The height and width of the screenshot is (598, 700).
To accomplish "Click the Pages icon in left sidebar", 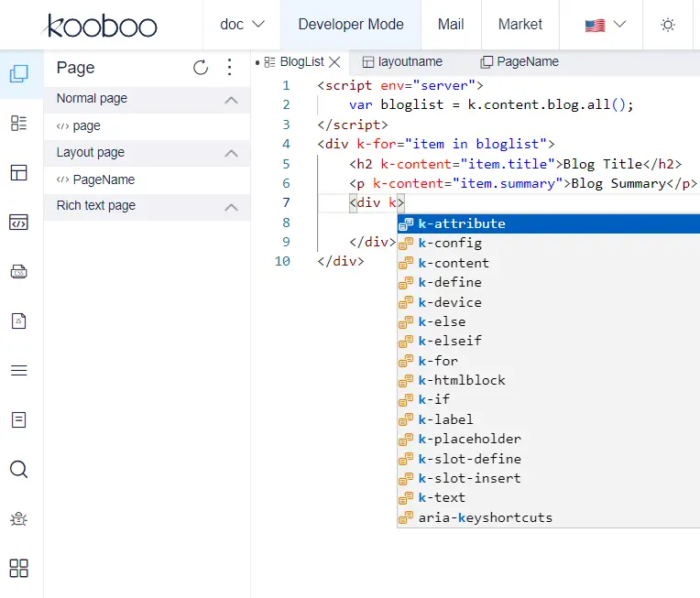I will click(x=18, y=74).
